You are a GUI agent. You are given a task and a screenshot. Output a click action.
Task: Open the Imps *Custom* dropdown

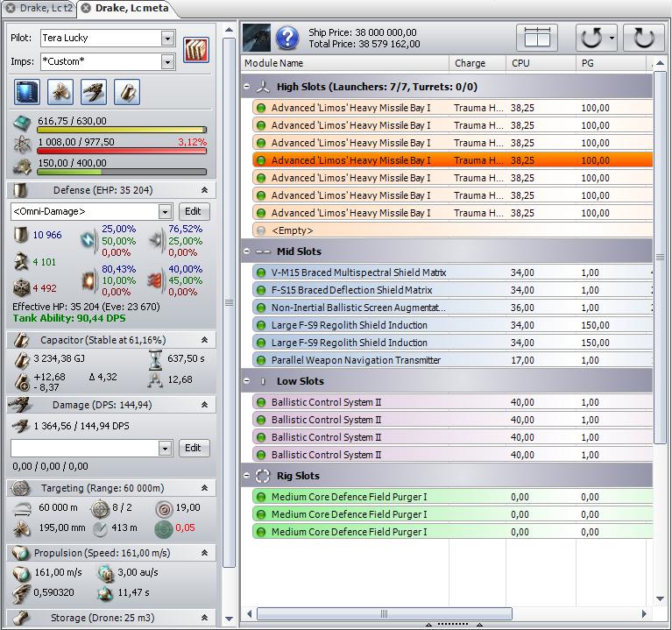click(167, 61)
